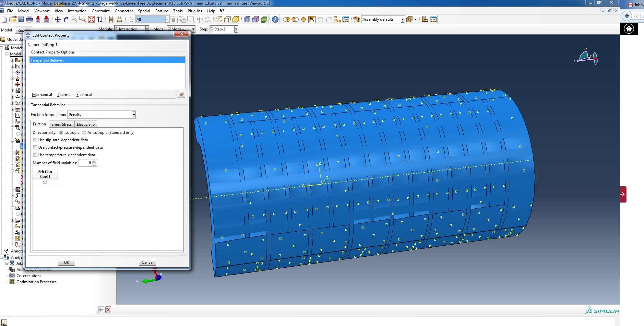The width and height of the screenshot is (644, 326).
Task: Switch to the Elastic Slip tab
Action: (86, 124)
